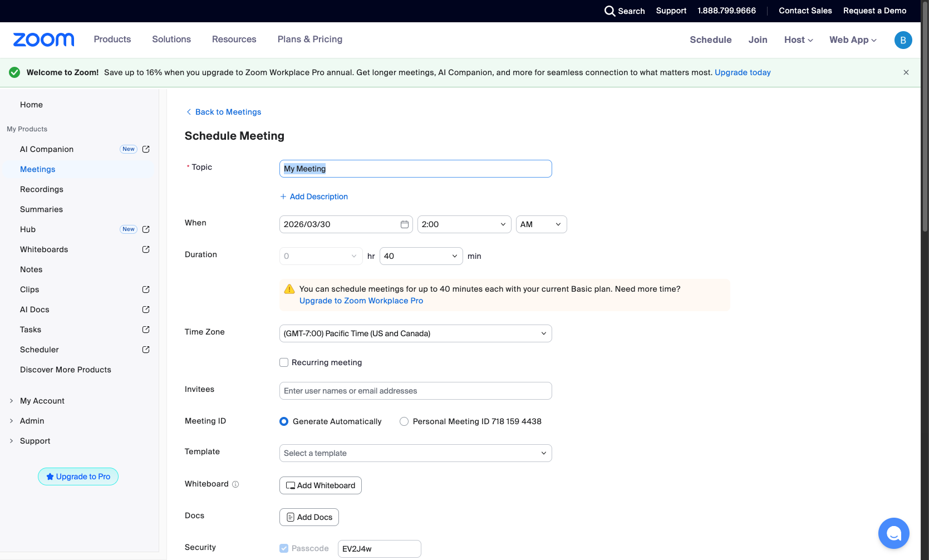This screenshot has height=560, width=929.
Task: Click Join in top navigation
Action: [758, 40]
